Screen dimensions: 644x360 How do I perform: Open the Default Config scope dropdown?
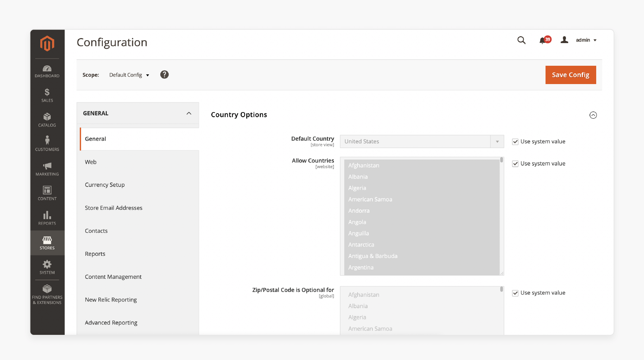coord(129,75)
